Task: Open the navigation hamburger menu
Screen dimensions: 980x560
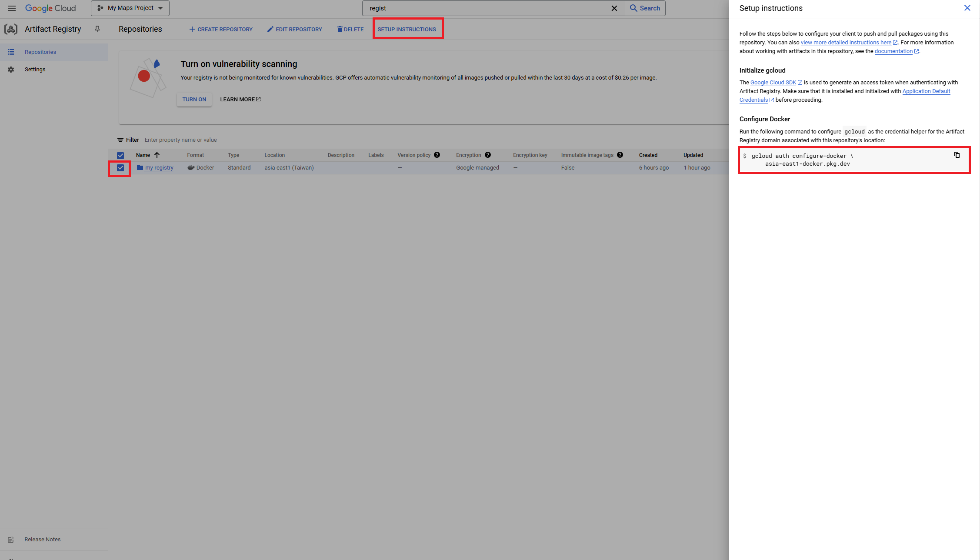Action: (12, 8)
